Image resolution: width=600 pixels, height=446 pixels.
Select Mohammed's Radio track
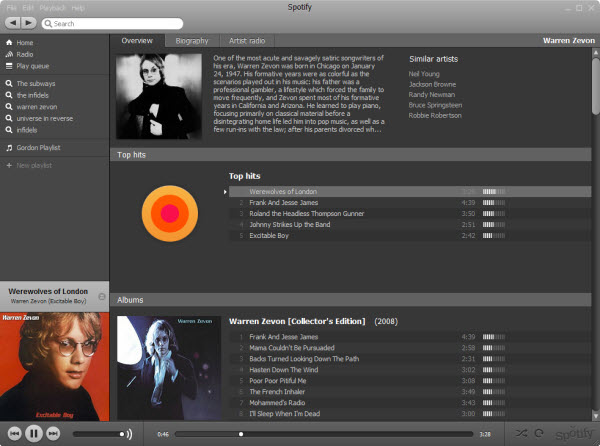pos(410,403)
